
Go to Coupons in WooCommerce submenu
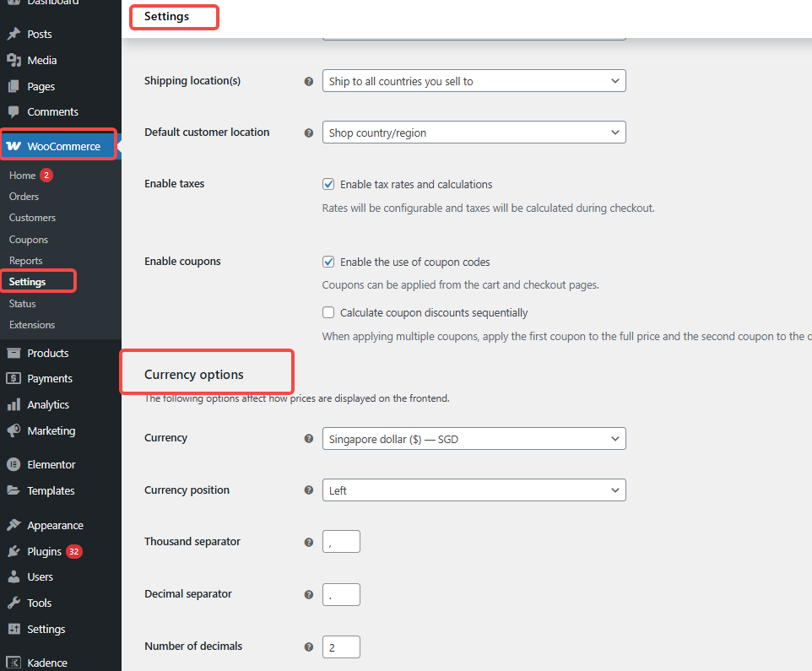tap(29, 240)
